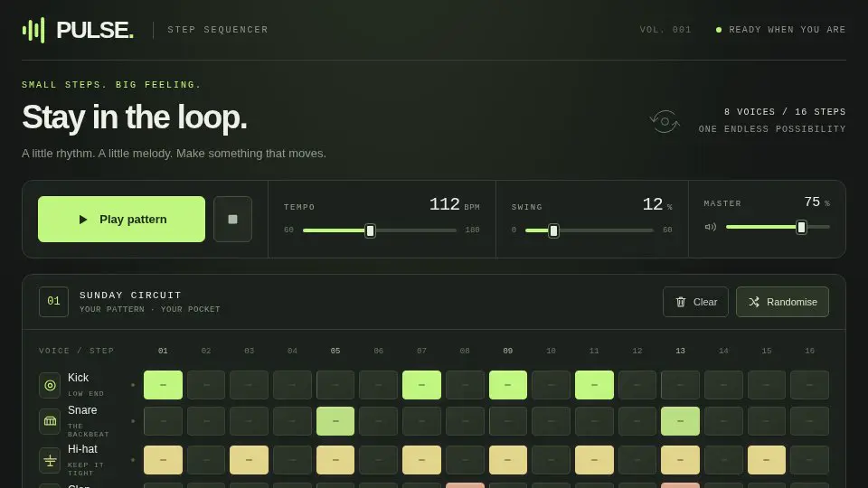Viewport: 868px width, 488px height.
Task: Click the STEP SEQUENCER header text
Action: click(218, 30)
